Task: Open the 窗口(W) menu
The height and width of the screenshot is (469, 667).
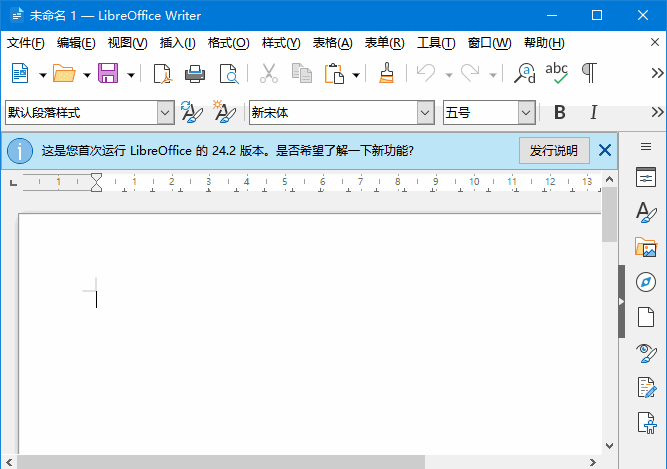Action: [x=489, y=43]
